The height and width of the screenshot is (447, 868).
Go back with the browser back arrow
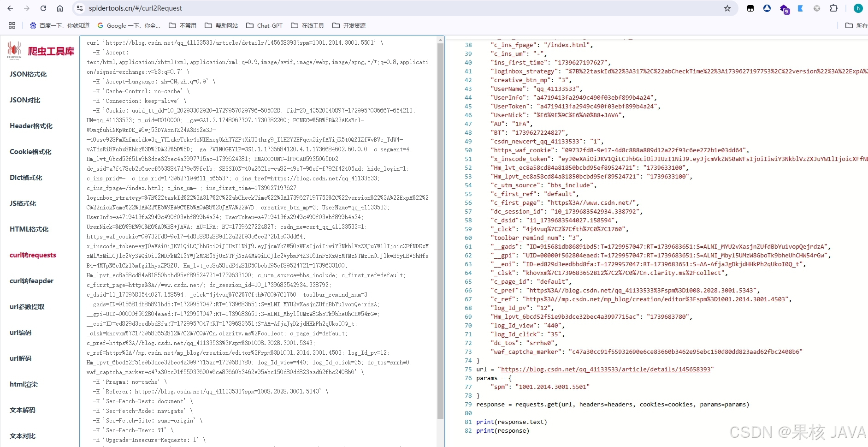10,8
